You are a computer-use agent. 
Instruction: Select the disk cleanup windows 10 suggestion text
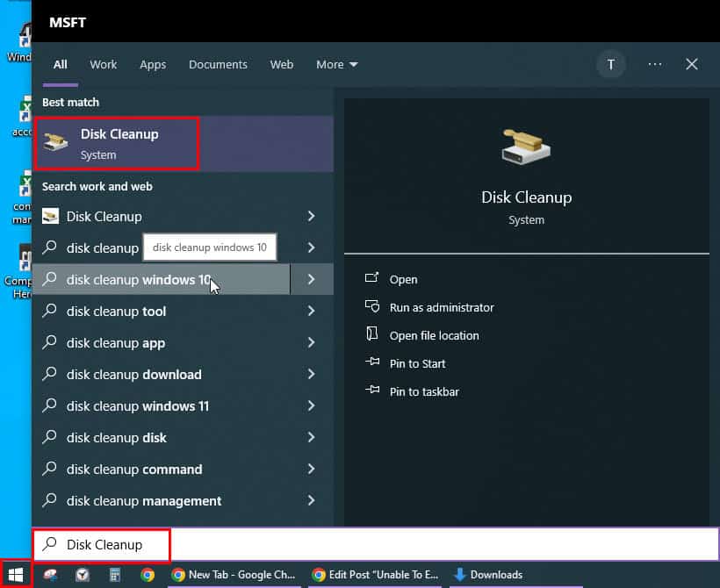click(x=139, y=280)
